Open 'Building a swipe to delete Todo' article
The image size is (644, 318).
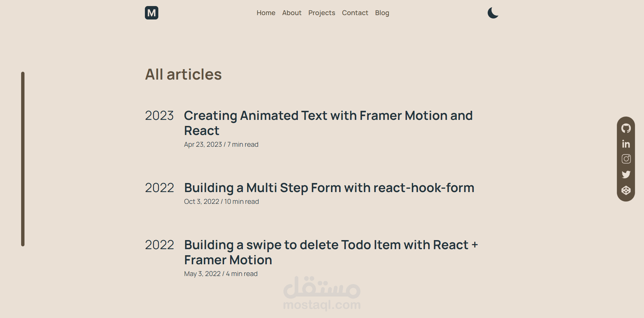click(331, 252)
